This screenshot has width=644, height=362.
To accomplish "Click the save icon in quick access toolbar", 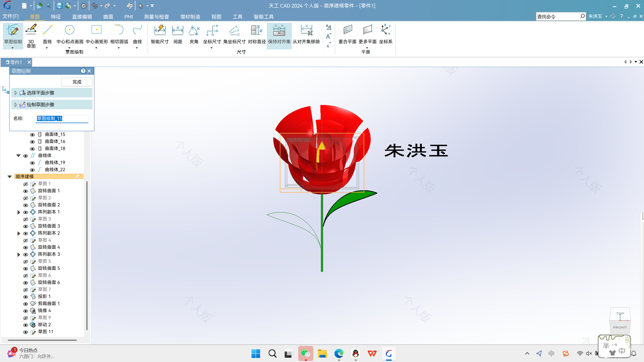I will tap(59, 6).
